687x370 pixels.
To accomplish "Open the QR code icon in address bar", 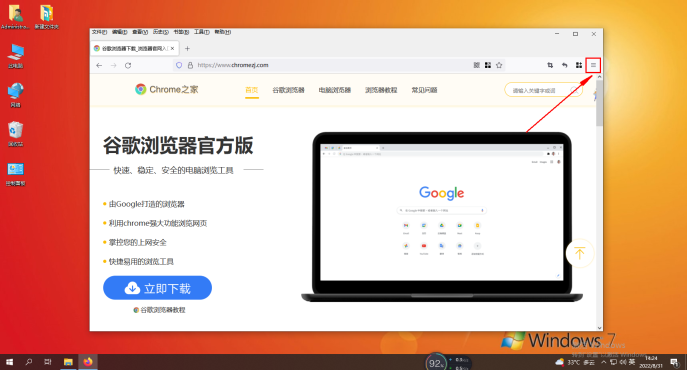I will pos(477,65).
